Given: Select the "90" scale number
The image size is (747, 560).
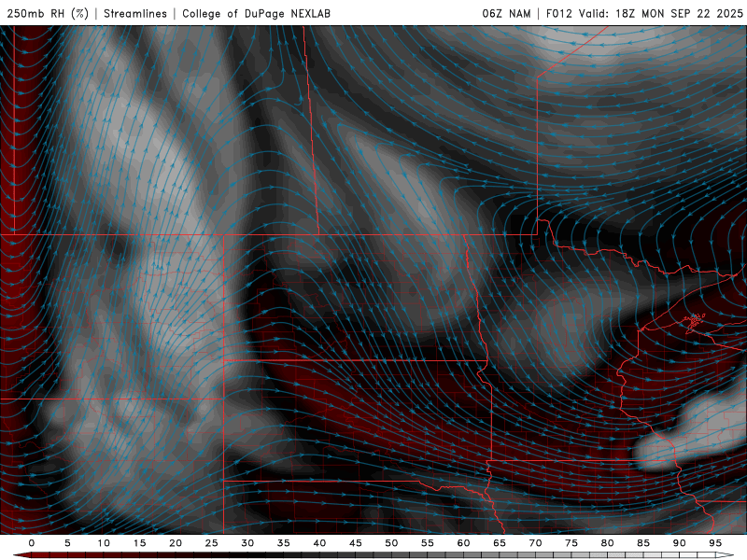Looking at the screenshot, I should pyautogui.click(x=679, y=543).
